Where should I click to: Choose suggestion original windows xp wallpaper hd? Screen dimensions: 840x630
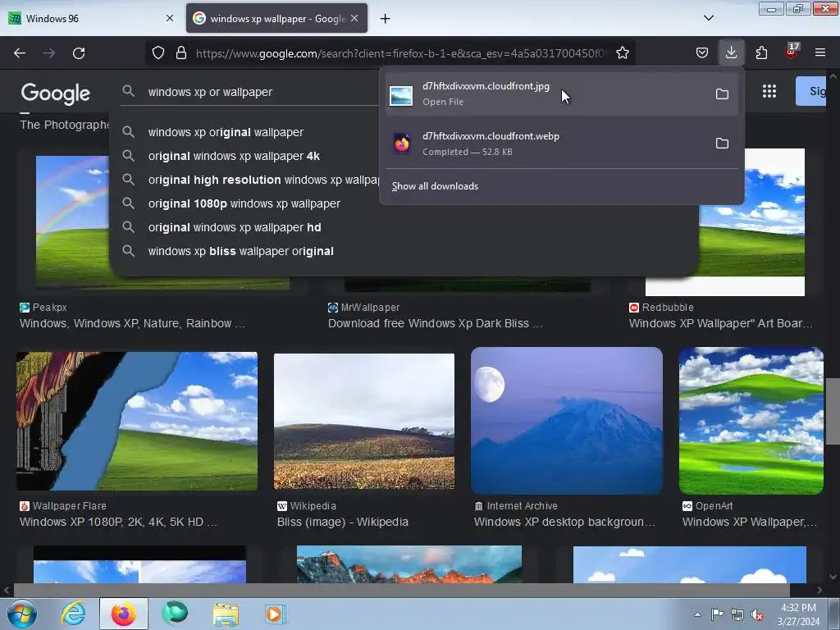(x=235, y=228)
